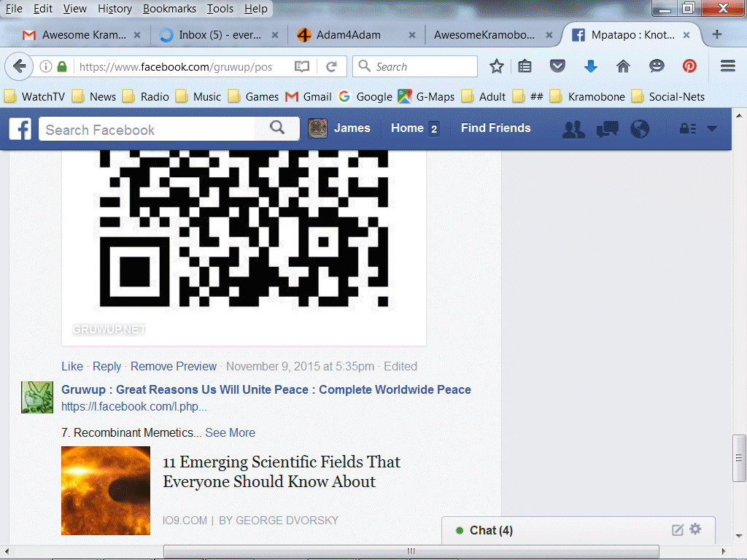
Task: Open Facebook privacy shortcuts icon
Action: click(687, 128)
